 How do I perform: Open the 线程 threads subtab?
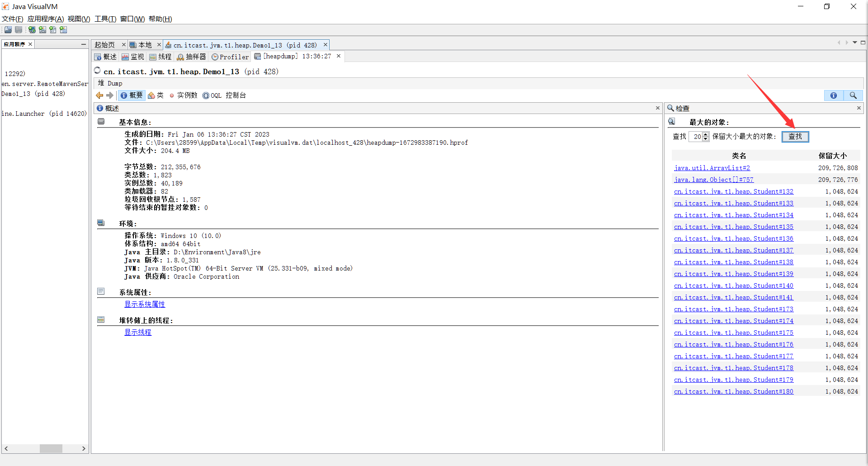pos(160,57)
